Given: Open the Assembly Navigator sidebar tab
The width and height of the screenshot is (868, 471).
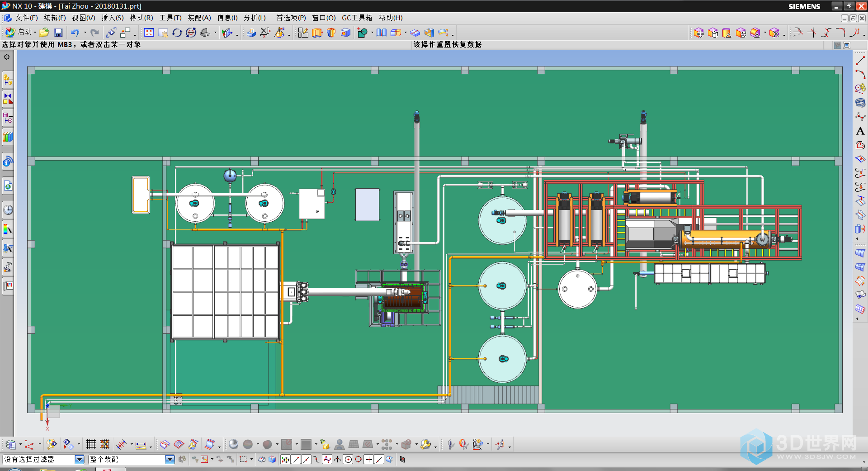Looking at the screenshot, I should (x=8, y=80).
